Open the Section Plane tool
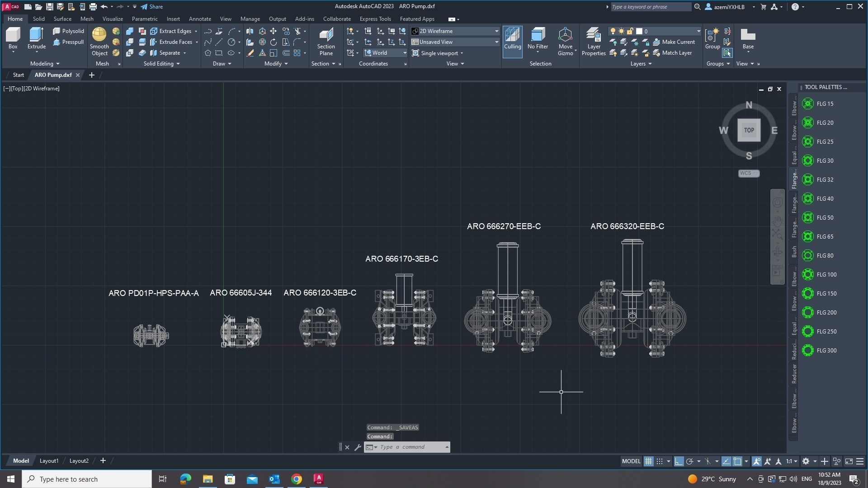 tap(326, 41)
